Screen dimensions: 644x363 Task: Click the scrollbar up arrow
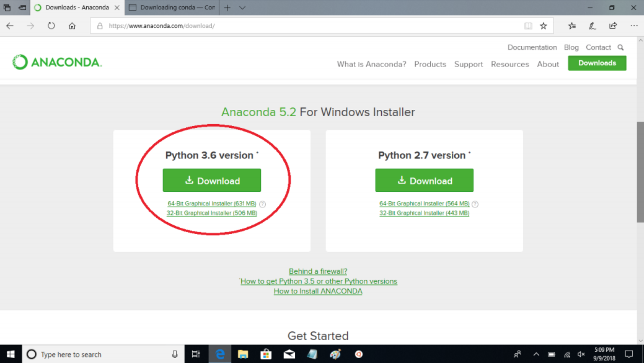[x=640, y=41]
